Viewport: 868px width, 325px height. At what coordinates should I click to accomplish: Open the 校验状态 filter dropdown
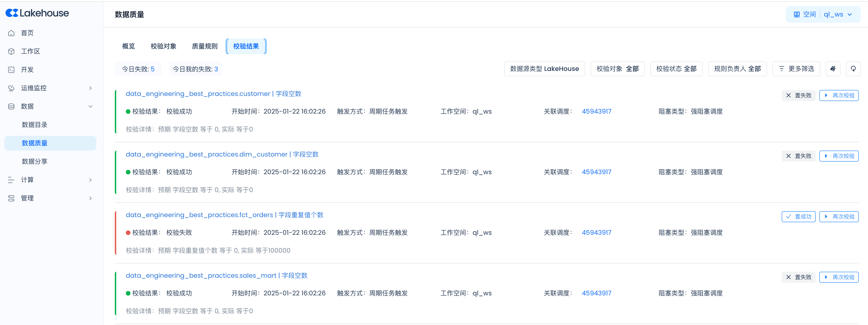[x=676, y=69]
